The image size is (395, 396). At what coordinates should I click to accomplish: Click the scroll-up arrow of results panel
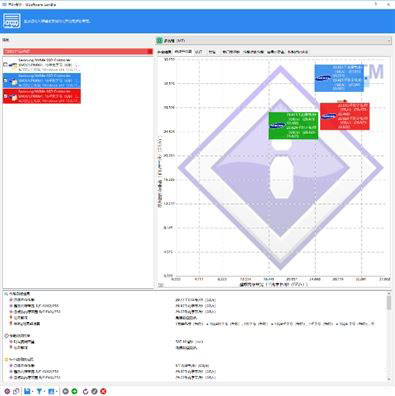coord(389,293)
